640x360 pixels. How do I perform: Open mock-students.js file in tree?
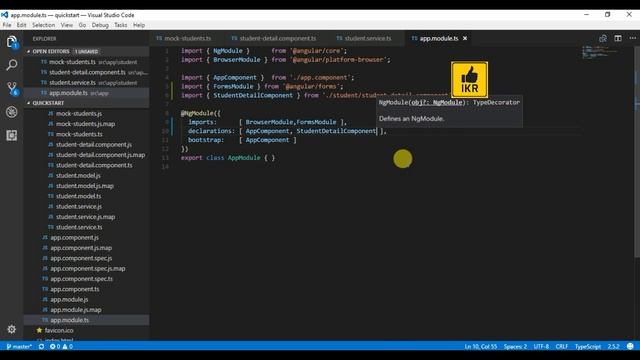point(87,113)
